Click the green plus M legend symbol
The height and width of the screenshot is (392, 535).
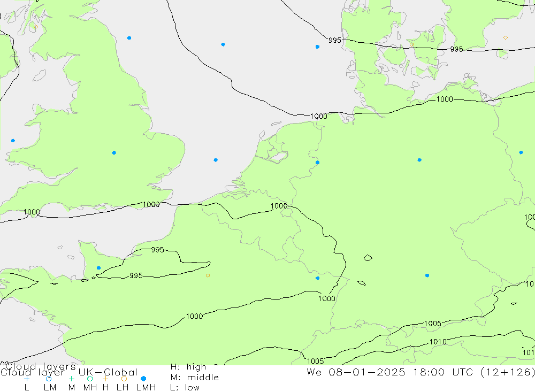point(71,379)
